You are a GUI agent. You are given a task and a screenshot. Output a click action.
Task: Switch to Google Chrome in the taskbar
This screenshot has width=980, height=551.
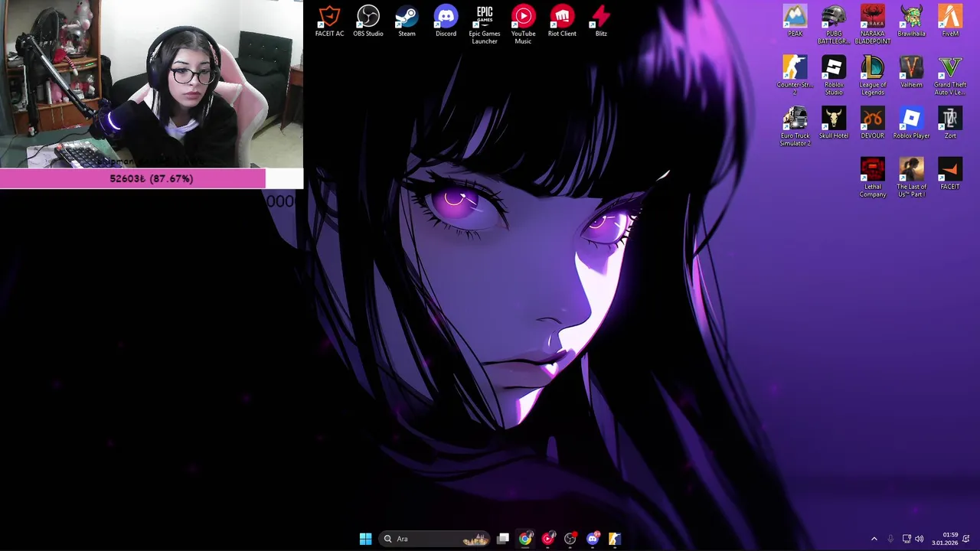[525, 539]
